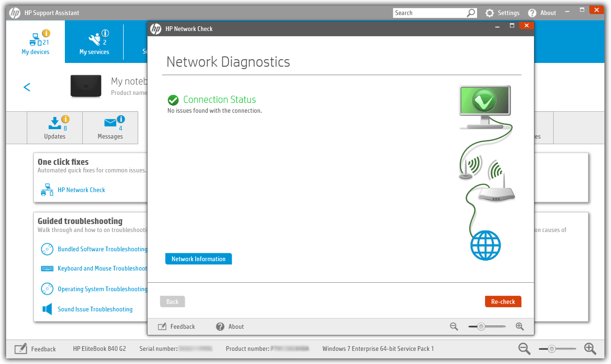The image size is (611, 364).
Task: Zoom in in HP Support Assistant main window
Action: coord(590,349)
